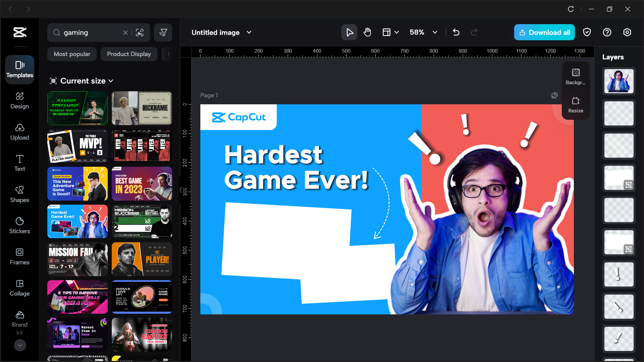Image resolution: width=644 pixels, height=362 pixels.
Task: Open the Upload panel
Action: point(19,132)
